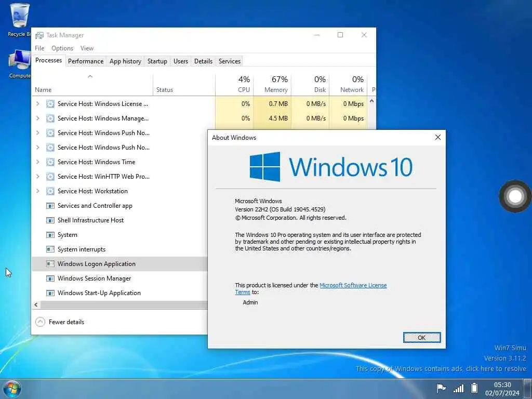Open the View menu in Task Manager

coord(87,48)
